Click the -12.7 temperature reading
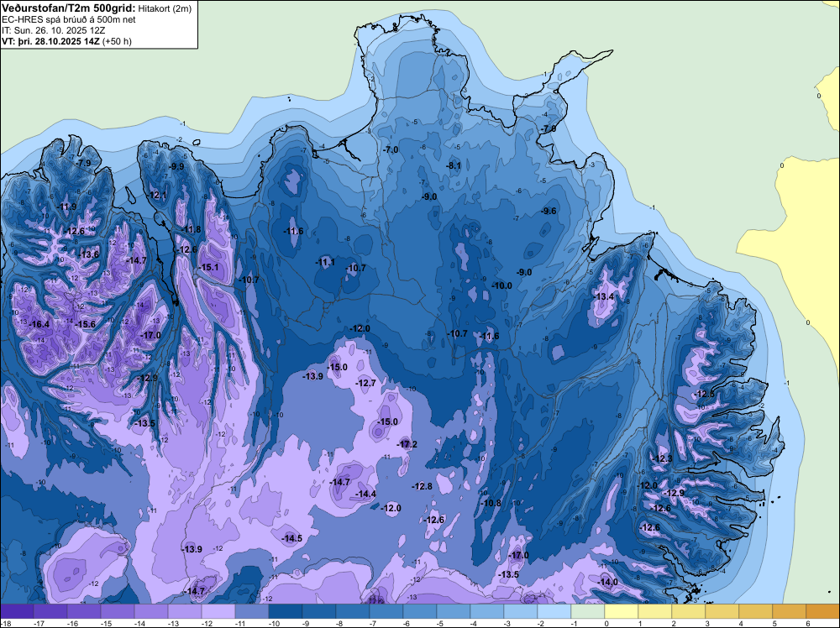This screenshot has height=628, width=840. 366,384
